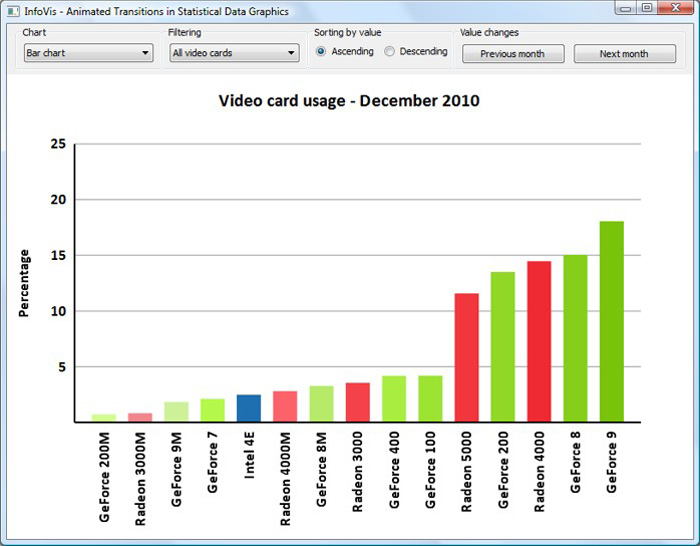Click the Radeon 4000M axis label
Screen dimensions: 700x546
285,479
